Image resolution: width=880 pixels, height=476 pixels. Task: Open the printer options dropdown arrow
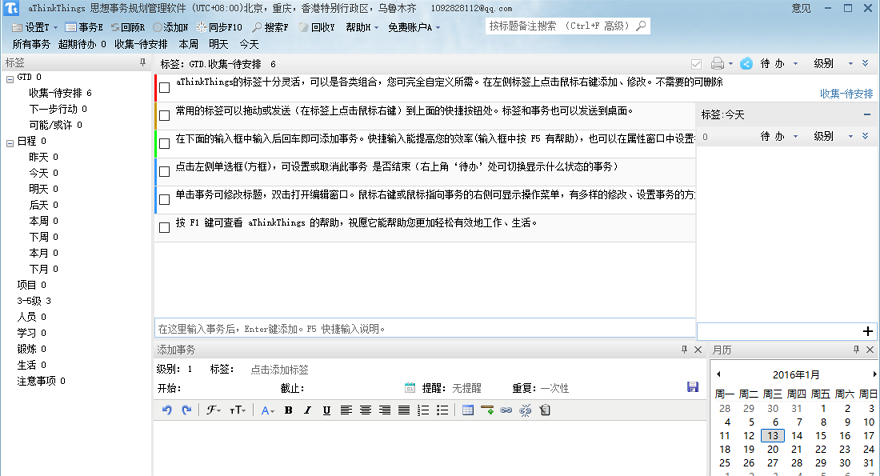point(730,64)
